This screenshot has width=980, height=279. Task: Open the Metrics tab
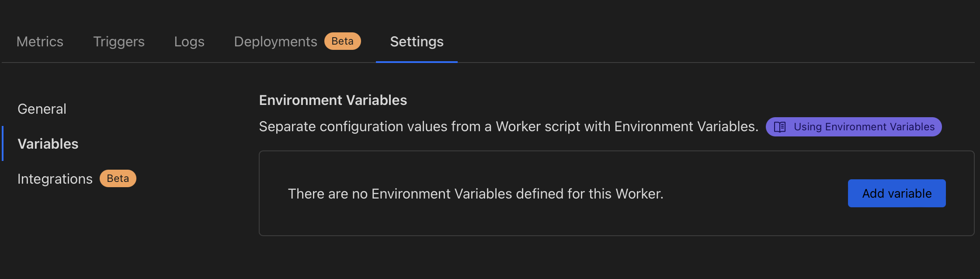40,42
